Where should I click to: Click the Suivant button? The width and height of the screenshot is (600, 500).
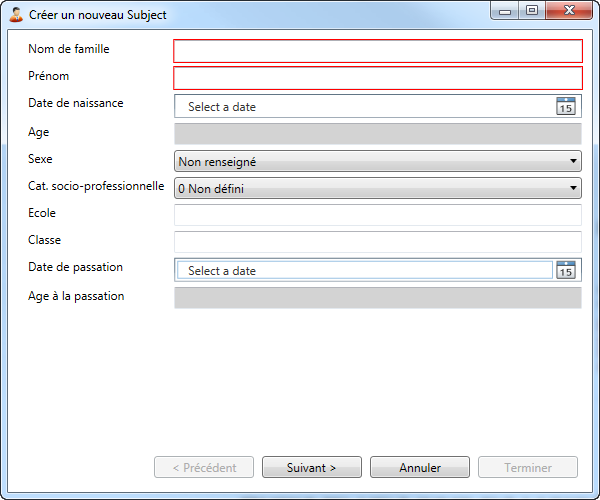click(311, 467)
